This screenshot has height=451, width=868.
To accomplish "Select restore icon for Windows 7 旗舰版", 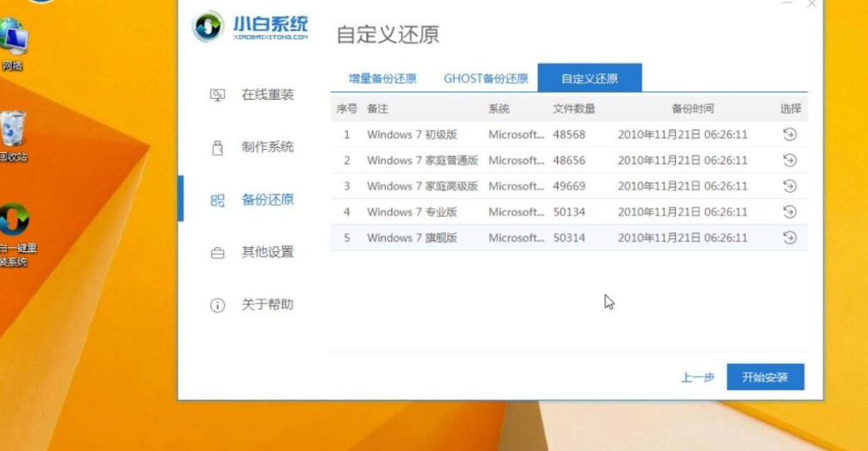I will click(790, 238).
